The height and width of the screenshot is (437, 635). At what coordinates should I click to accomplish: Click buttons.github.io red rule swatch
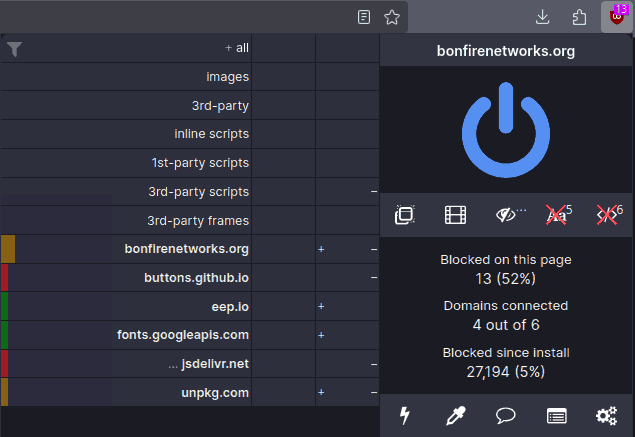pyautogui.click(x=4, y=278)
